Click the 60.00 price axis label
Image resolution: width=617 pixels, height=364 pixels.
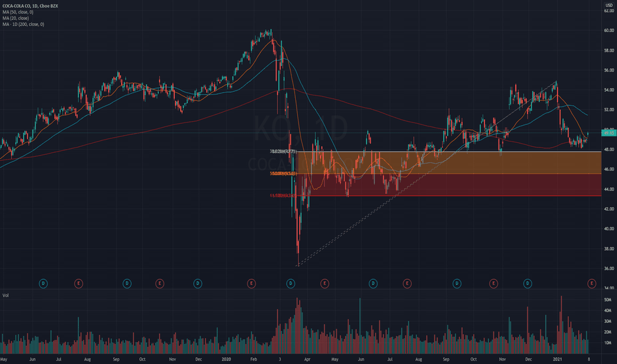pos(609,30)
